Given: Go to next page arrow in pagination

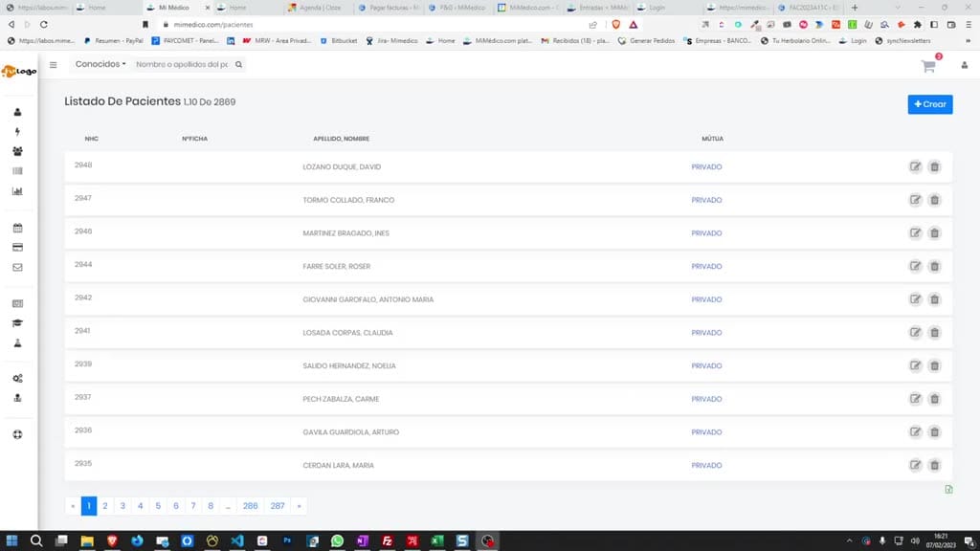Looking at the screenshot, I should pyautogui.click(x=299, y=506).
